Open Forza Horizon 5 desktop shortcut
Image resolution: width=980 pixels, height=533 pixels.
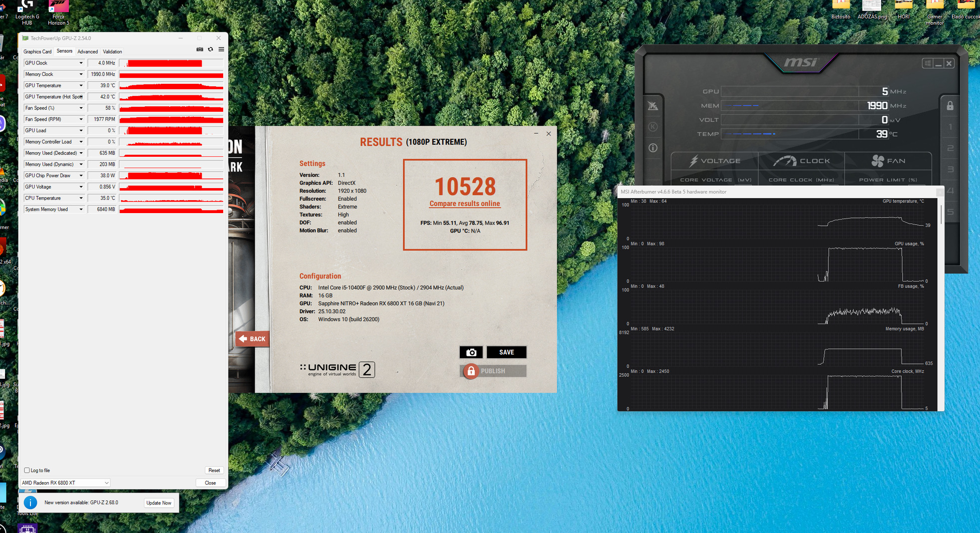point(58,12)
